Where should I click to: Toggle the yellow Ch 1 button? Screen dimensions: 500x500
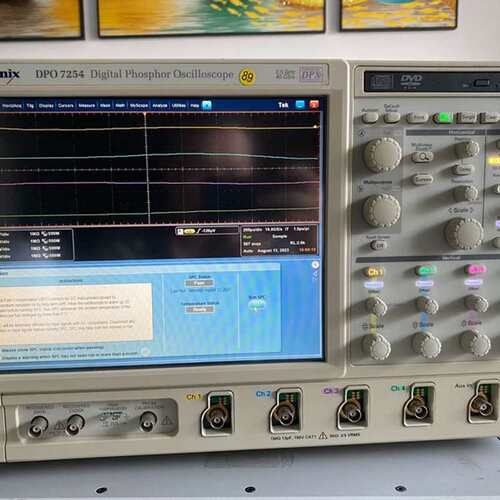(374, 272)
